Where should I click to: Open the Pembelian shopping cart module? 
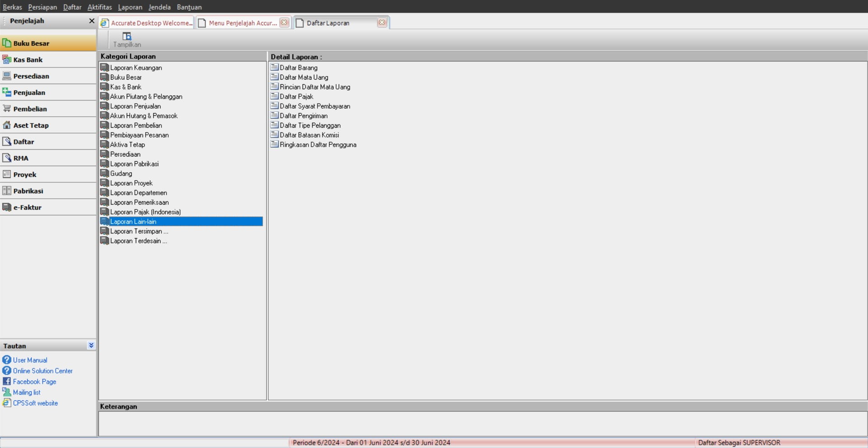point(7,109)
